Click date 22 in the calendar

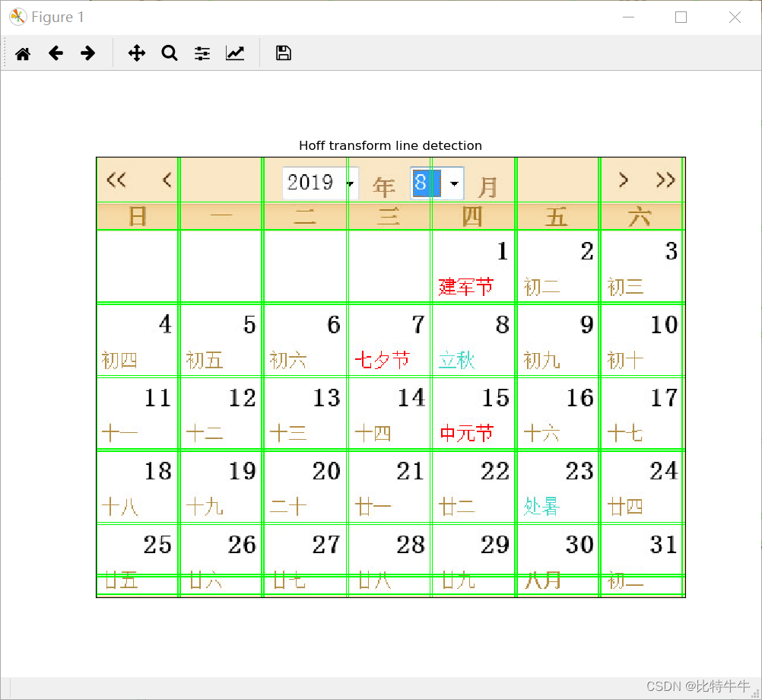[x=495, y=471]
